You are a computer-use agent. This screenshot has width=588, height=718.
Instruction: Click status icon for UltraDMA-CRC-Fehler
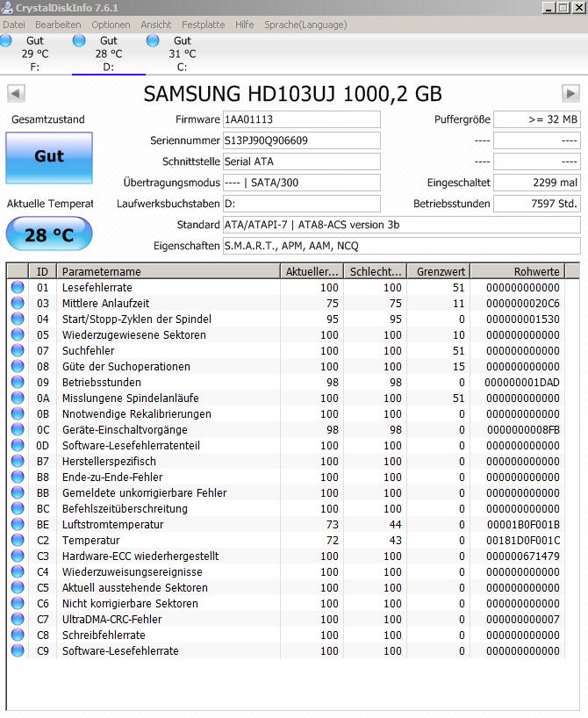pyautogui.click(x=18, y=619)
